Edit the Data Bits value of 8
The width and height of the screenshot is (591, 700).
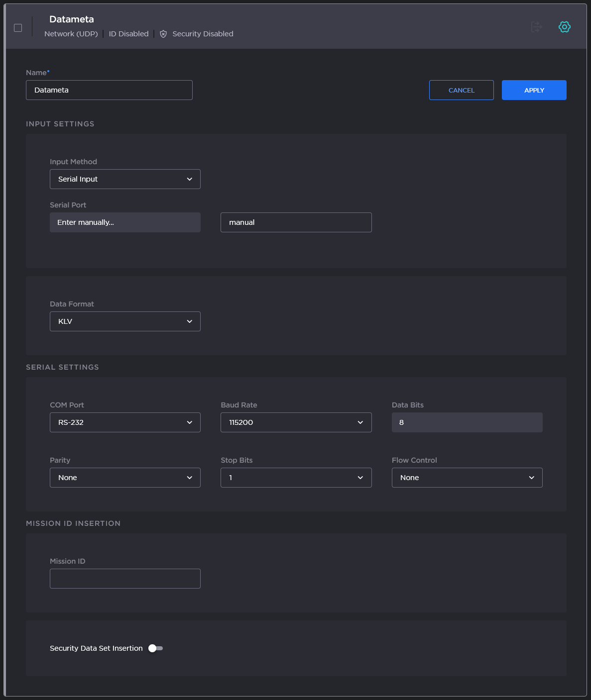click(x=467, y=422)
